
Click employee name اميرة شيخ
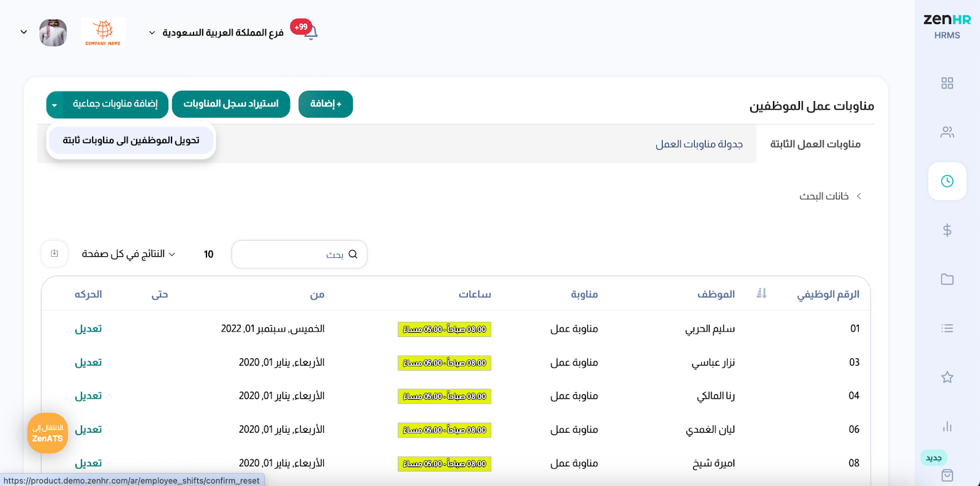click(714, 463)
